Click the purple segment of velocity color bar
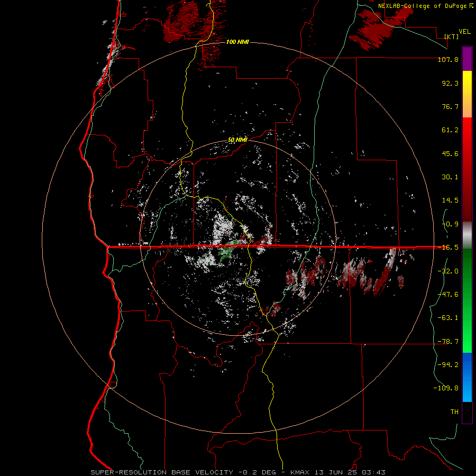Viewport: 476px width, 476px height. [467, 59]
